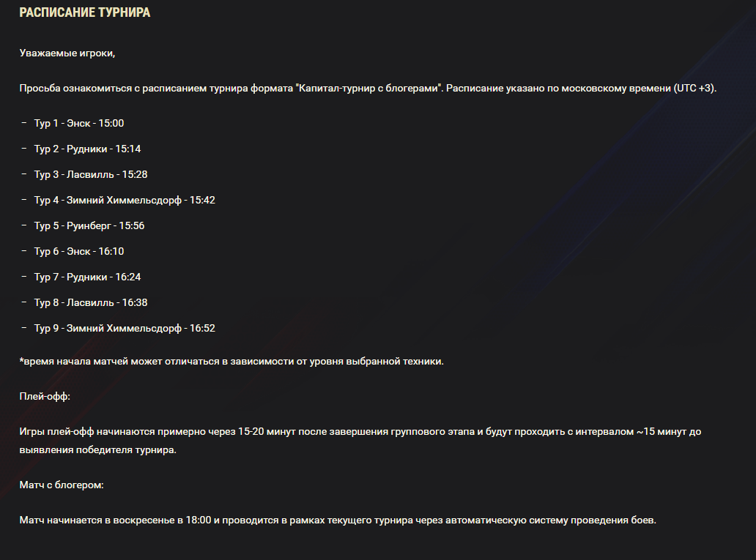Click the 'Тур 8 - Ласвилль - 16:38' entry
Viewport: 756px width, 560px height.
[x=91, y=302]
